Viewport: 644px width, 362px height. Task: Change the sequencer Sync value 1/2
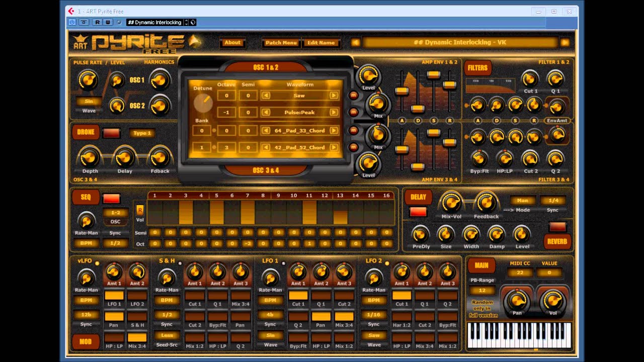click(115, 243)
